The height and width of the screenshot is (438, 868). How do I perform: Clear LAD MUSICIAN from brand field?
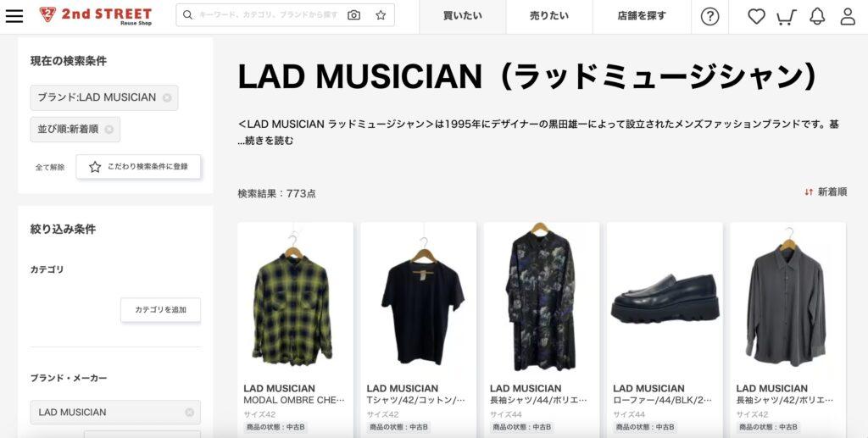tap(189, 413)
